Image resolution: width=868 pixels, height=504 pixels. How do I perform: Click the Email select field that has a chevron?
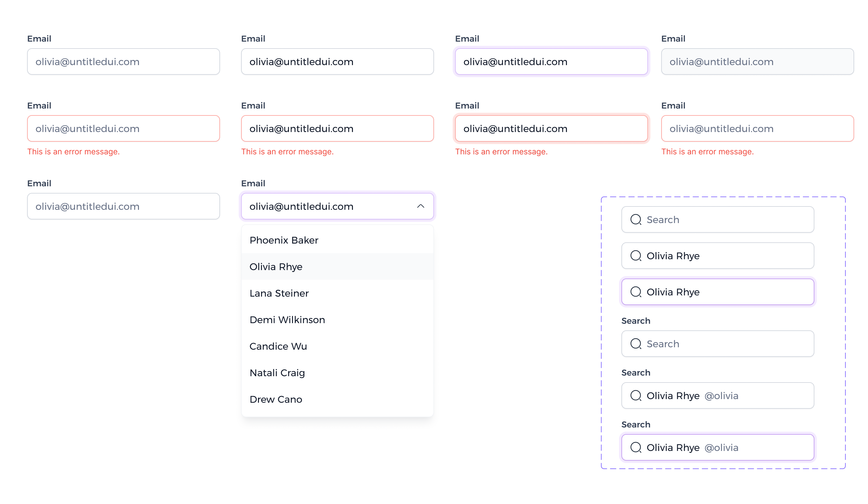tap(337, 206)
